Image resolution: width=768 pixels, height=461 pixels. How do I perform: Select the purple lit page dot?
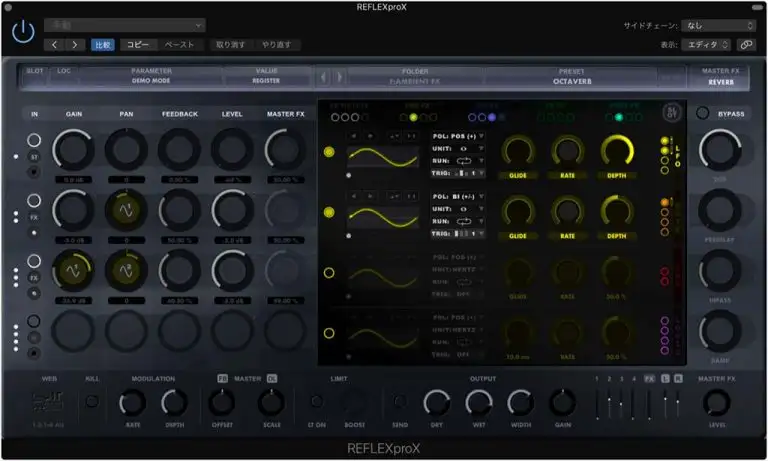point(491,117)
